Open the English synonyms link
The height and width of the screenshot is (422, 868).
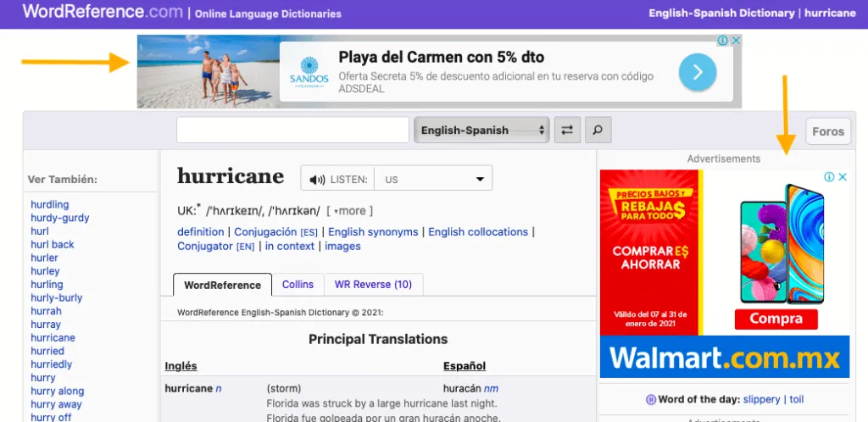(x=373, y=231)
